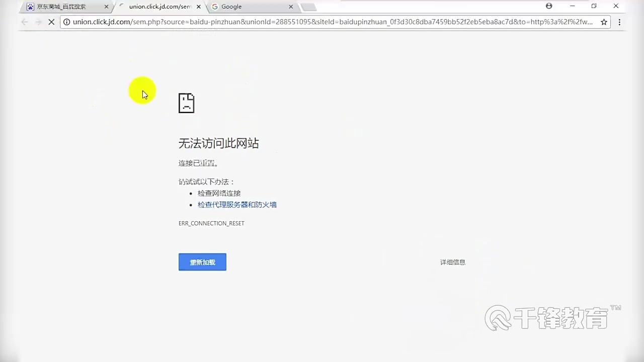Open a new tab with the blank tab button
Image resolution: width=644 pixels, height=362 pixels.
(308, 7)
